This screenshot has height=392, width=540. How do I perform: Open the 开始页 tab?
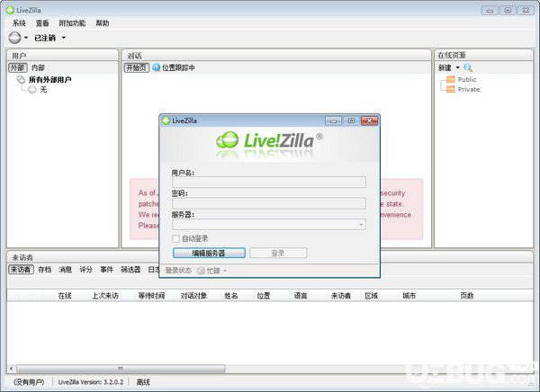(x=137, y=67)
